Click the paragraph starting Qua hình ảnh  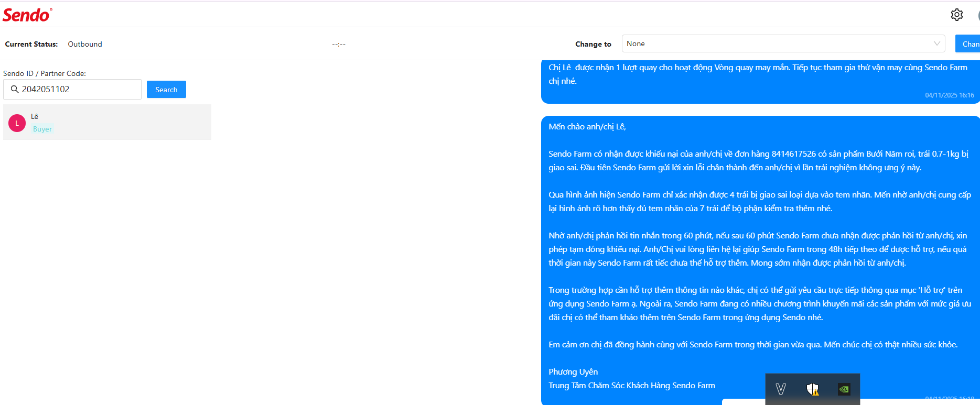pyautogui.click(x=760, y=201)
